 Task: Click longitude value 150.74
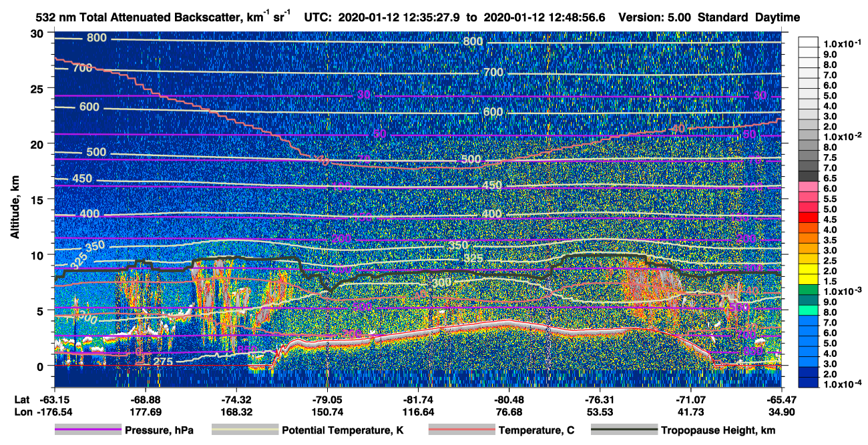pos(327,412)
